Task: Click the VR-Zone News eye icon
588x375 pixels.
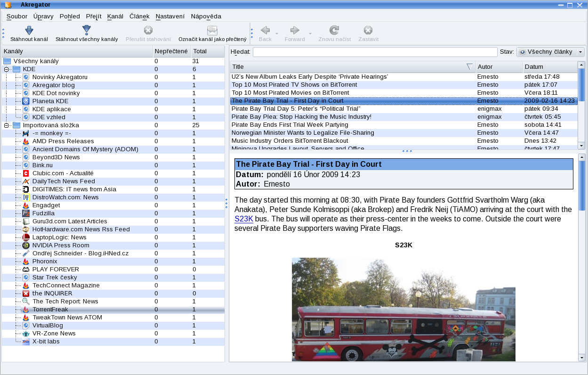Action: (x=26, y=334)
